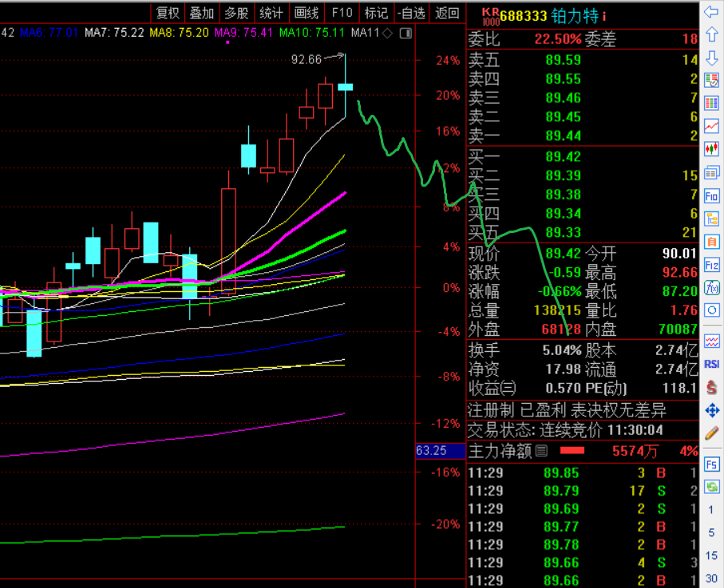
Task: Open the multi-window report icon
Action: pos(711,173)
